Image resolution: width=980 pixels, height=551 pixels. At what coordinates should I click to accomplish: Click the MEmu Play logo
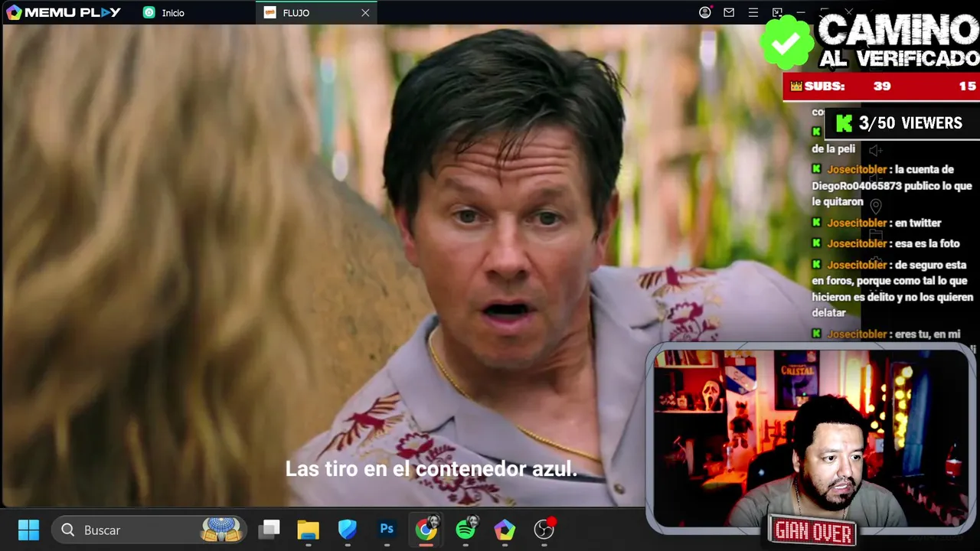64,12
